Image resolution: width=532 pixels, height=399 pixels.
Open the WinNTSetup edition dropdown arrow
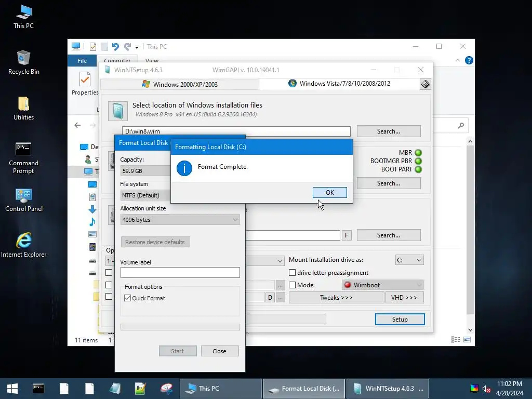pyautogui.click(x=280, y=261)
